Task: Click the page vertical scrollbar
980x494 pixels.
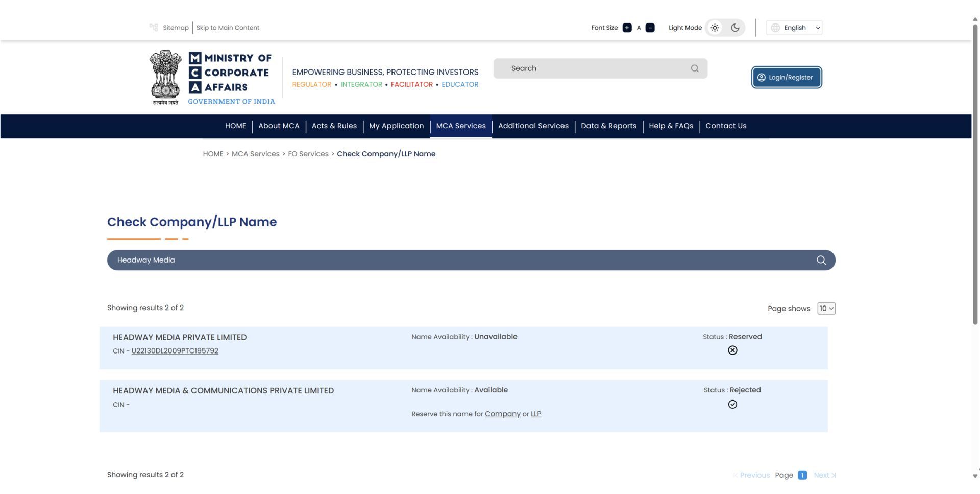Action: (975, 174)
